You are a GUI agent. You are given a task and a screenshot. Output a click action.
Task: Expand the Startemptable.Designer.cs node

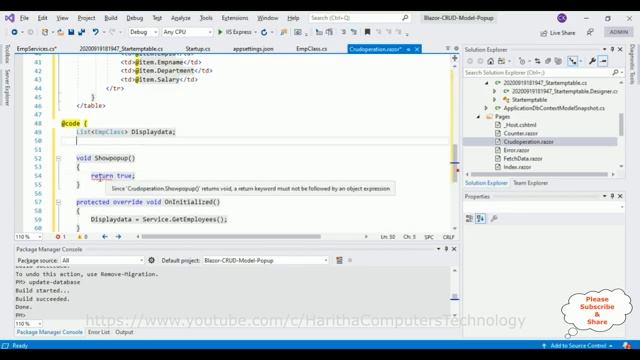click(495, 91)
